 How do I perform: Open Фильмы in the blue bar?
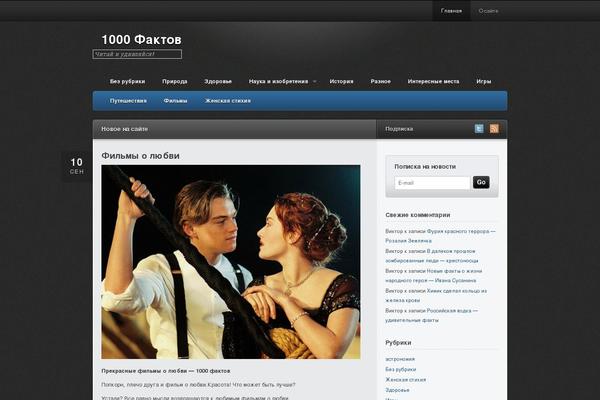[175, 101]
